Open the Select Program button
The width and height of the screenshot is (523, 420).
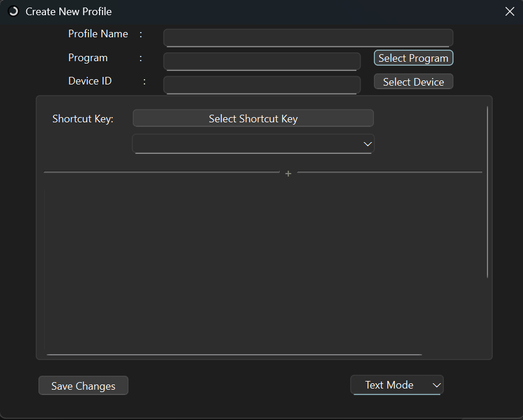point(414,58)
